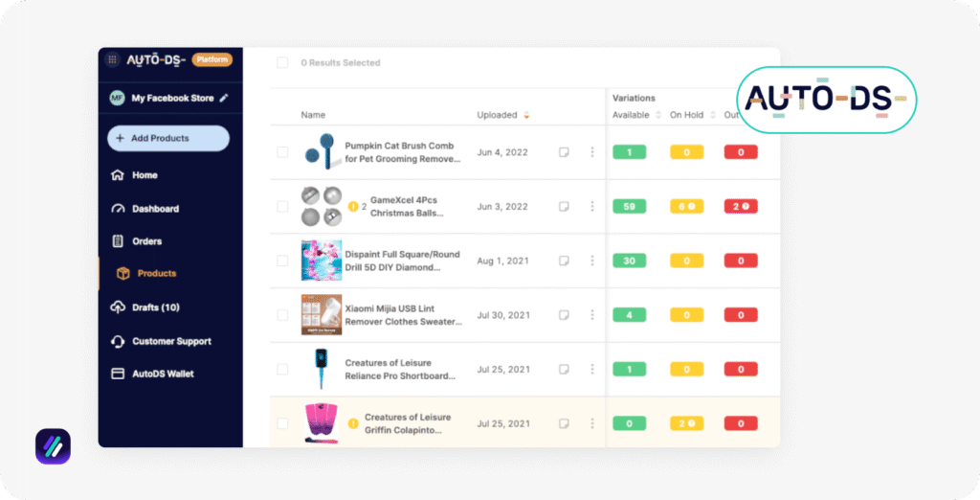Open Orders in the sidebar
The image size is (980, 500).
click(146, 241)
